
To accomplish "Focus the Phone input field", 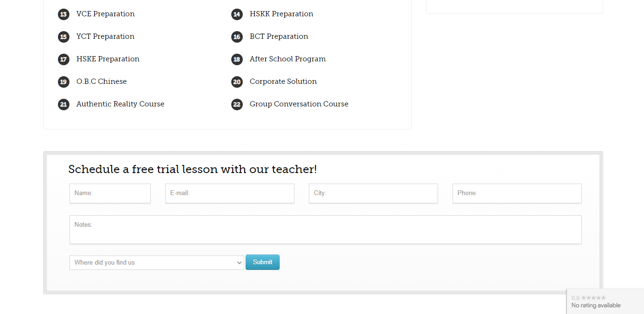I will click(517, 193).
